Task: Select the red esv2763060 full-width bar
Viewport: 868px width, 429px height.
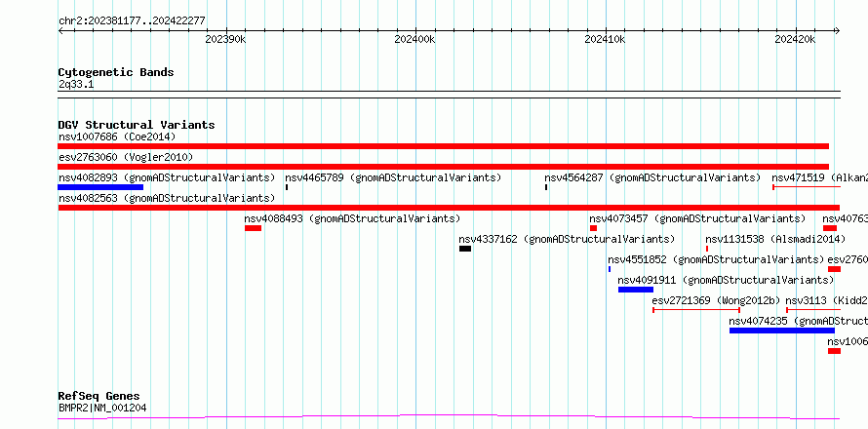Action: point(444,167)
